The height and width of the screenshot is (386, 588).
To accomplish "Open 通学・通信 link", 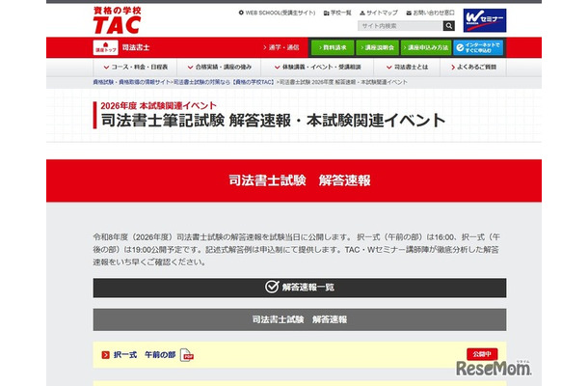I will [281, 47].
